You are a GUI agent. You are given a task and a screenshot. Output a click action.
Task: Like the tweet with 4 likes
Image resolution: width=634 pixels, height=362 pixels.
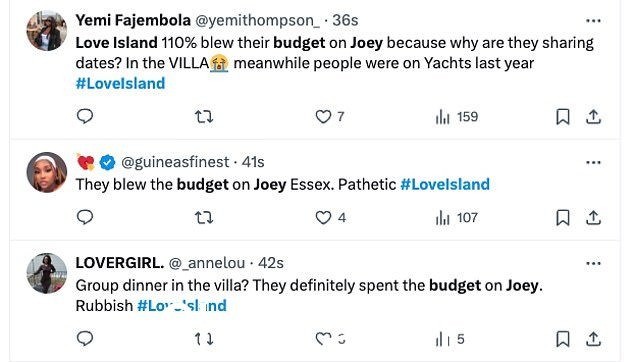pos(330,218)
